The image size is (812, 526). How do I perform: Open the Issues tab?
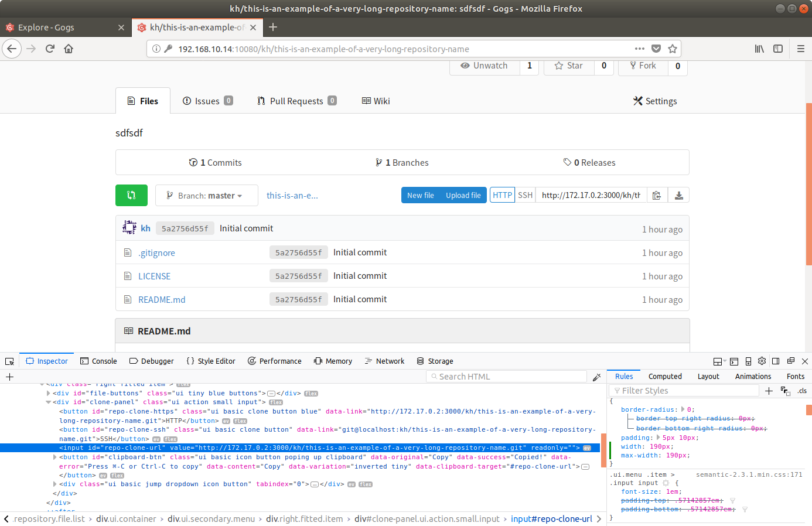[x=207, y=101]
